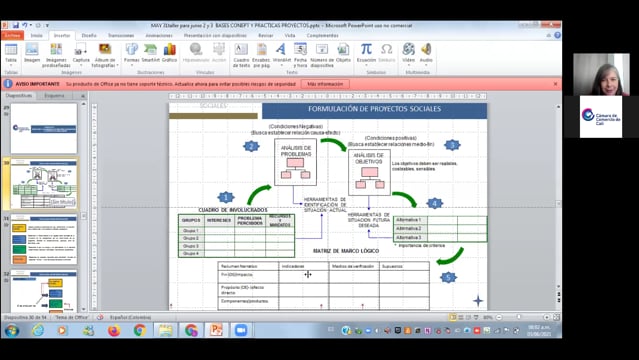The image size is (639, 360).
Task: Switch to the Diseño ribbon tab
Action: [89, 35]
